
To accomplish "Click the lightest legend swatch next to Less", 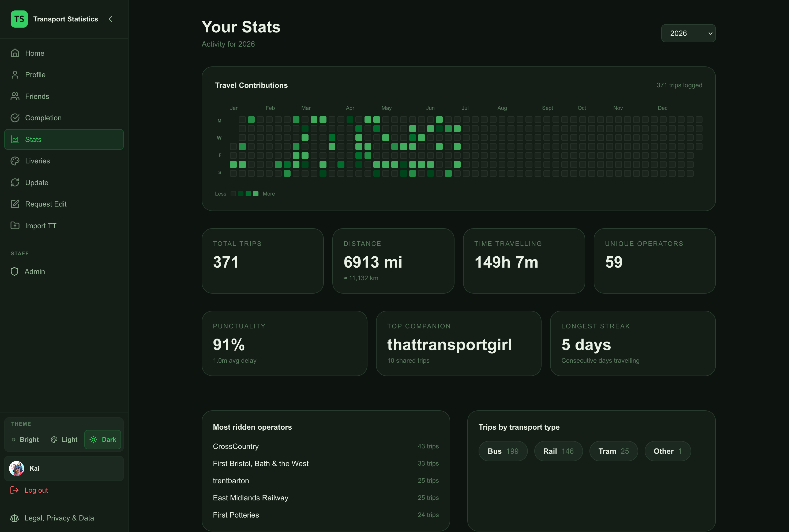I will coord(233,194).
